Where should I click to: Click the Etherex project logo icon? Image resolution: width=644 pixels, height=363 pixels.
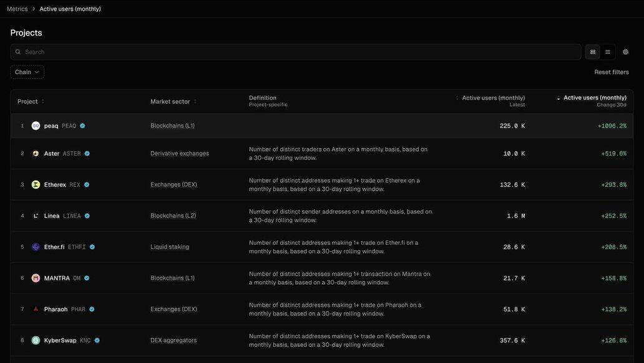click(x=36, y=185)
